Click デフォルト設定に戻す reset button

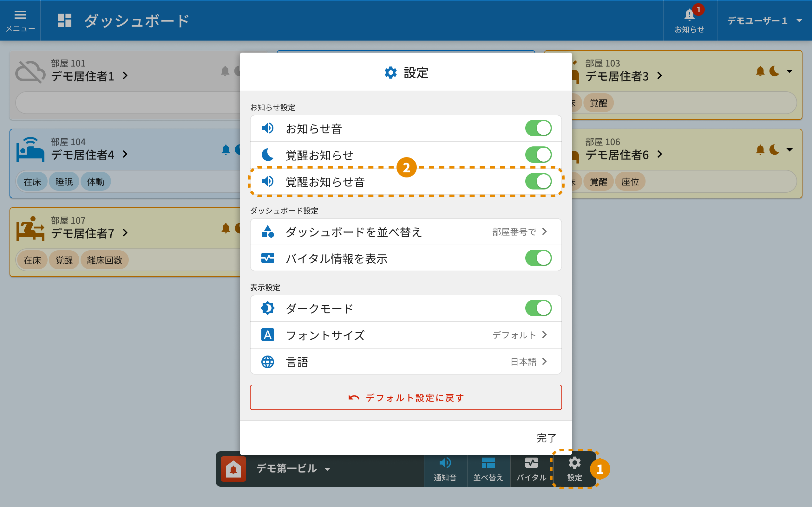click(x=406, y=397)
